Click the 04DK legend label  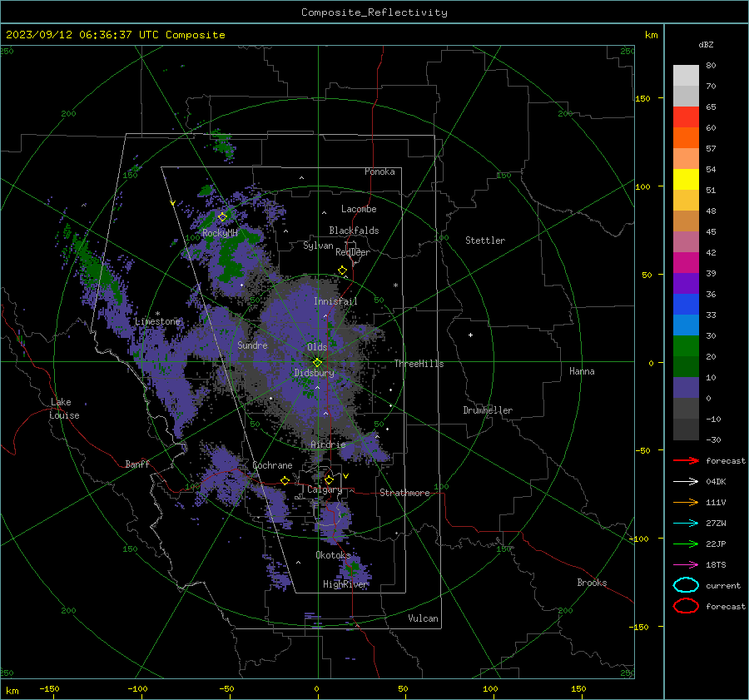(x=716, y=482)
